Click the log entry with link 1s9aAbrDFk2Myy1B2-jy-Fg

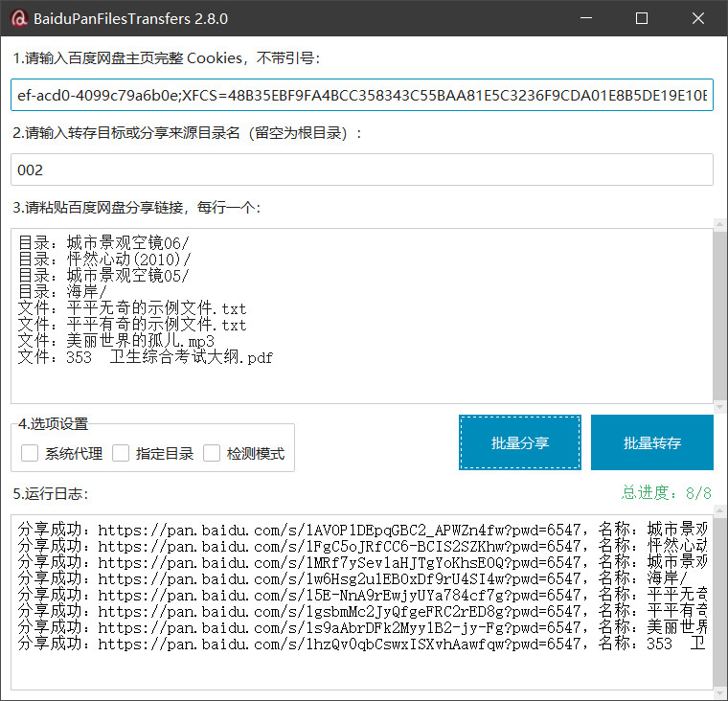pyautogui.click(x=362, y=627)
